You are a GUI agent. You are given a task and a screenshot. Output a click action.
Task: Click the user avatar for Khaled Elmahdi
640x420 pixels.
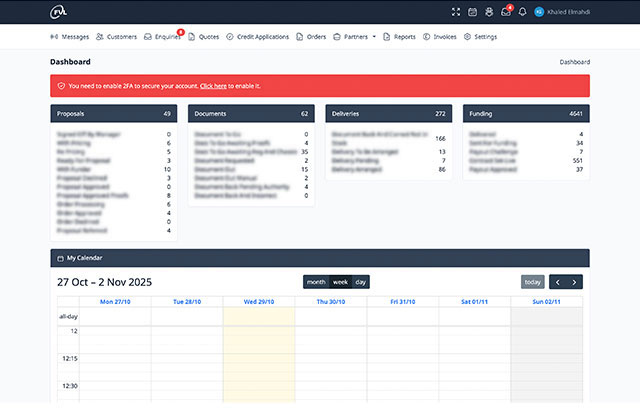coord(539,12)
